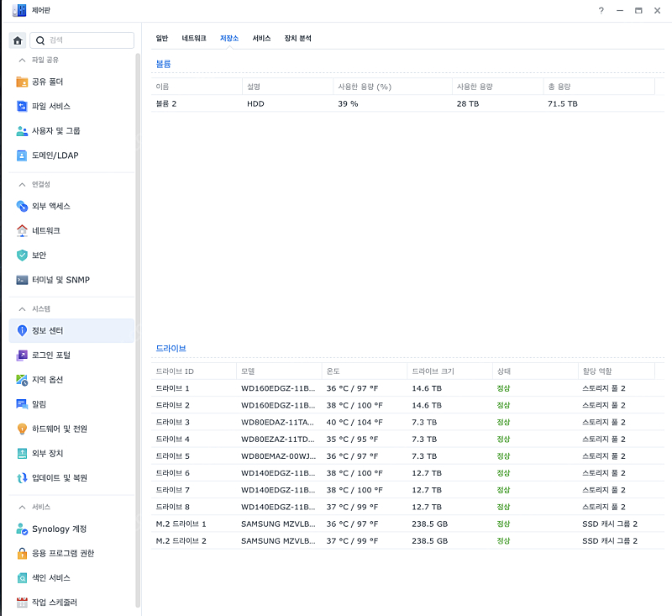Open 도메인/LDAP settings

coord(21,155)
